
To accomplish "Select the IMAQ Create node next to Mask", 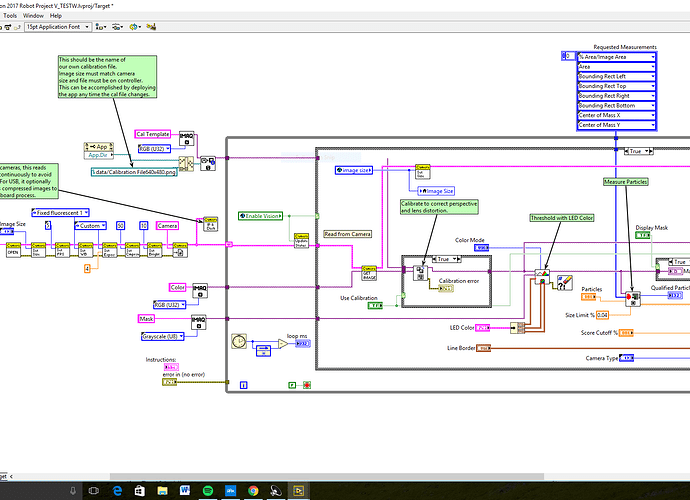I will coord(198,323).
